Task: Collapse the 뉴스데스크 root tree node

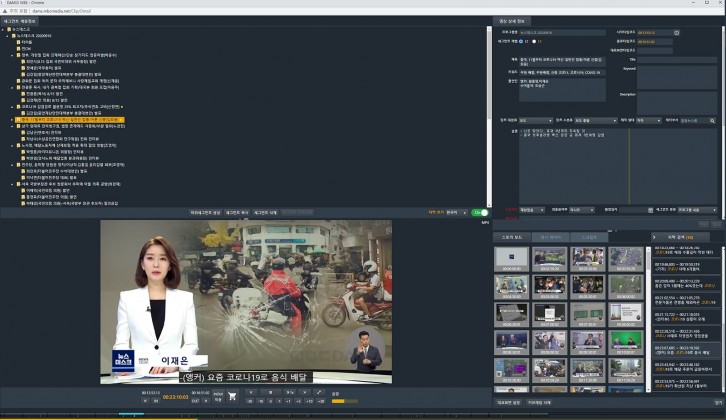Action: coord(5,31)
